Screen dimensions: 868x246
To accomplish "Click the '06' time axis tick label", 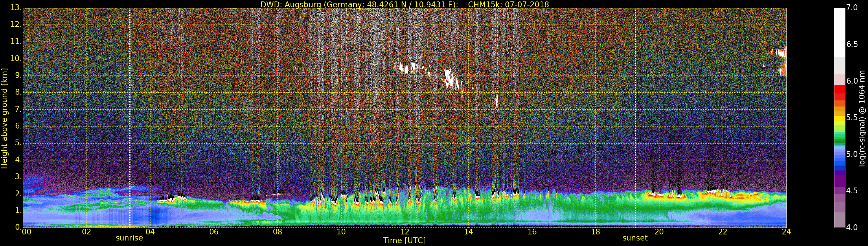I will [214, 232].
